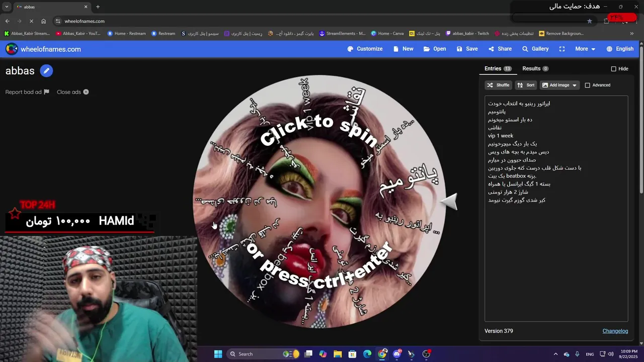Click the pencil icon to edit wheel title

[x=46, y=71]
